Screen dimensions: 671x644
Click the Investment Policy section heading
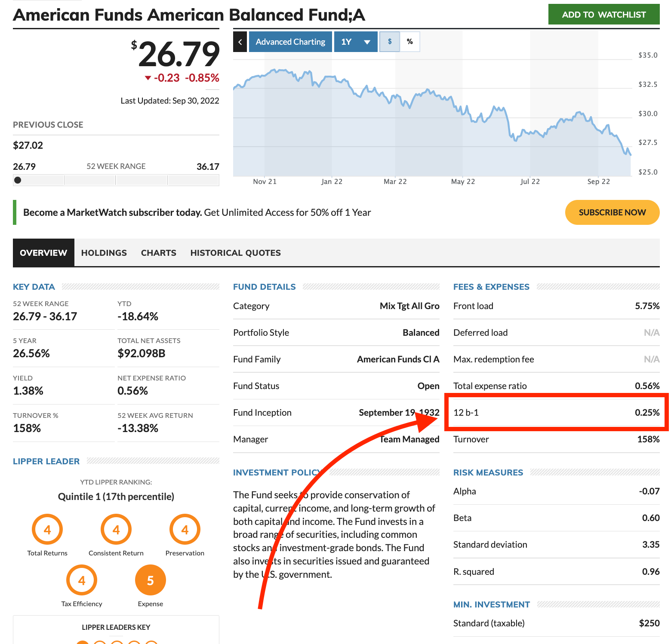pos(278,472)
